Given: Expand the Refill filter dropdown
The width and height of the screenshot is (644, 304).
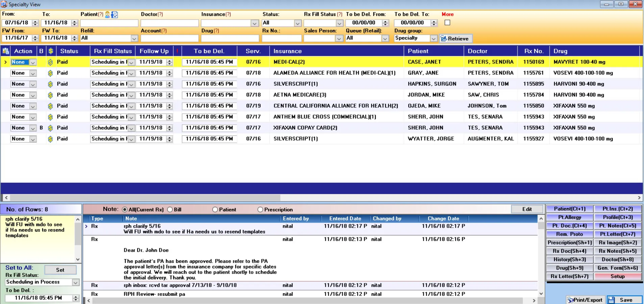Looking at the screenshot, I should 134,39.
